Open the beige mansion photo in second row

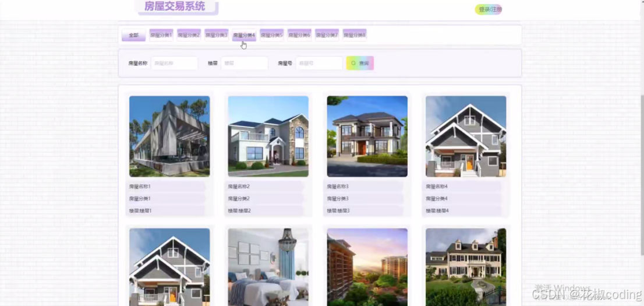tap(466, 267)
